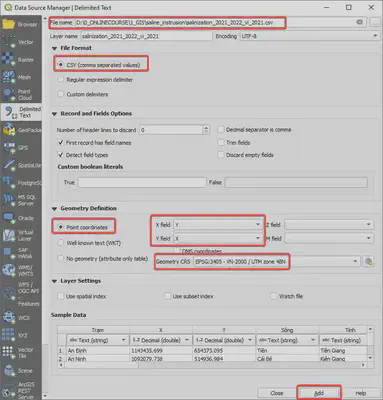Select Well known text (WKT) option
The height and width of the screenshot is (400, 383).
89,243
